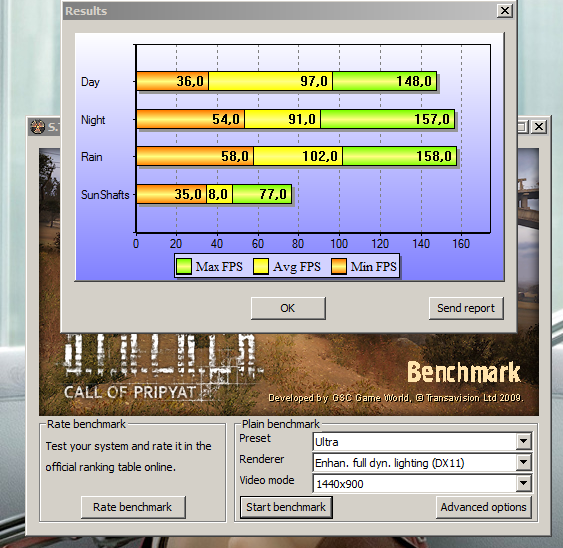Expand the Video mode dropdown arrow
This screenshot has height=548, width=563.
click(524, 483)
